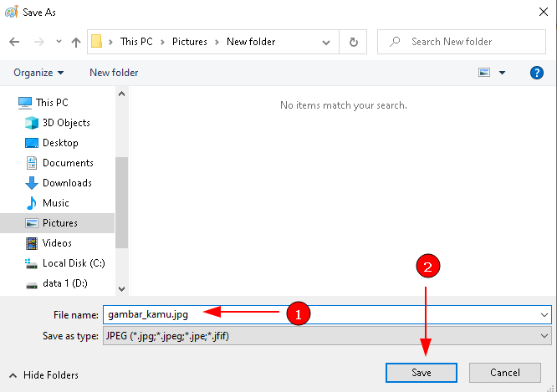Click the Cancel button
Screen dimensions: 557x392
click(505, 373)
